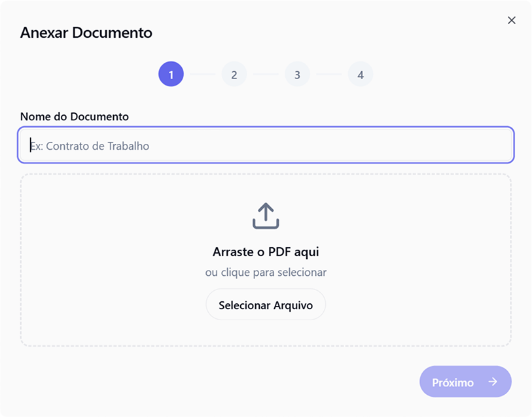This screenshot has height=417, width=532.
Task: Click the upload arrow icon
Action: pos(266,216)
